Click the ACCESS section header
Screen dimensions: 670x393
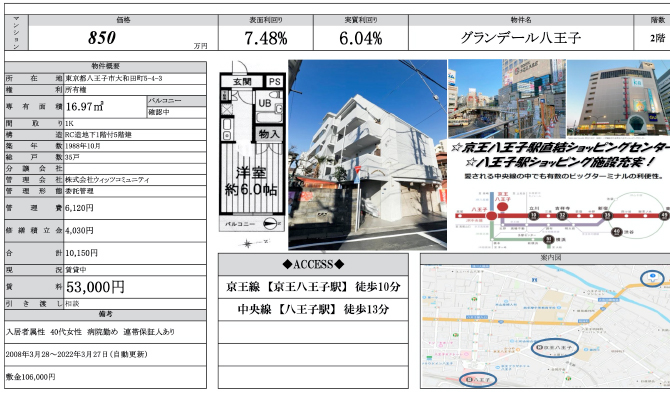pos(313,264)
